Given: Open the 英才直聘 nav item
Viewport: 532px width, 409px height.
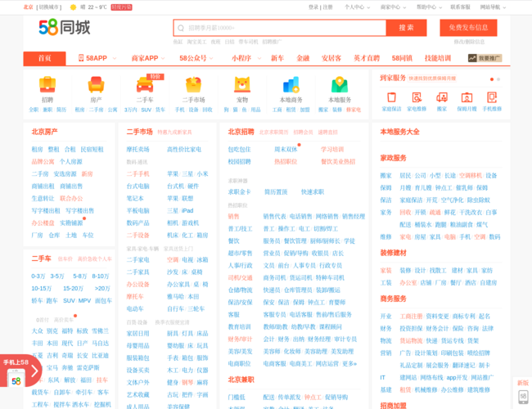Looking at the screenshot, I should tap(367, 58).
